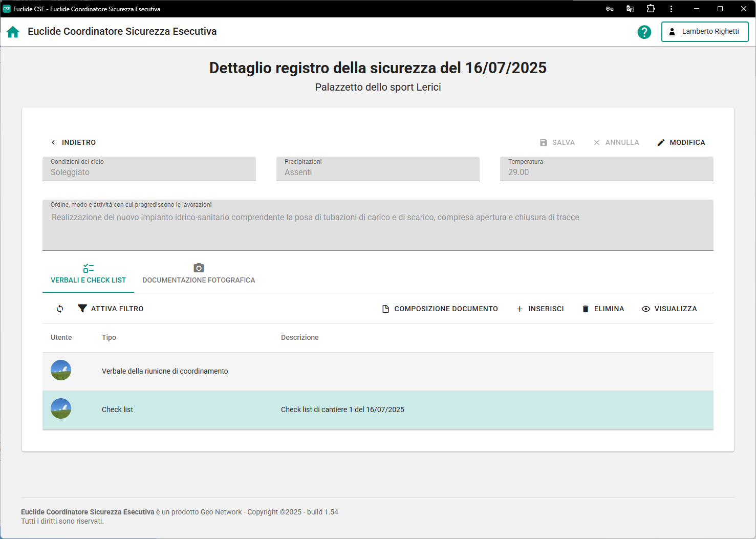This screenshot has width=756, height=539.
Task: Go back using the Indietro button
Action: tap(73, 142)
